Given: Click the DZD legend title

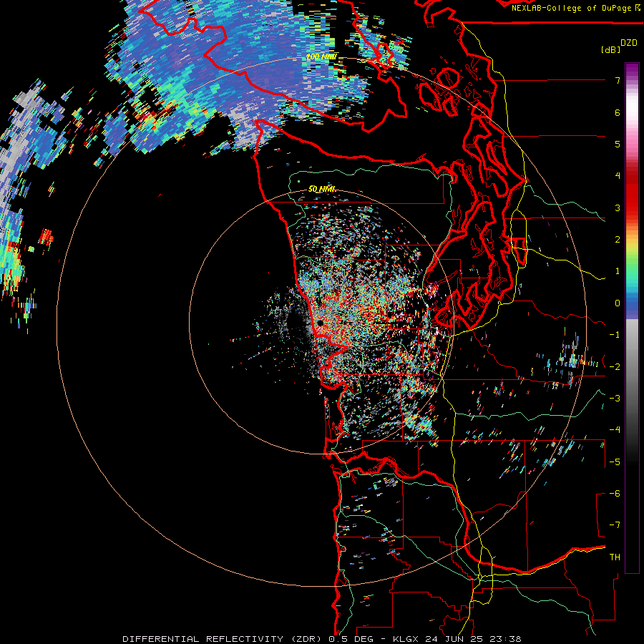Looking at the screenshot, I should (628, 43).
